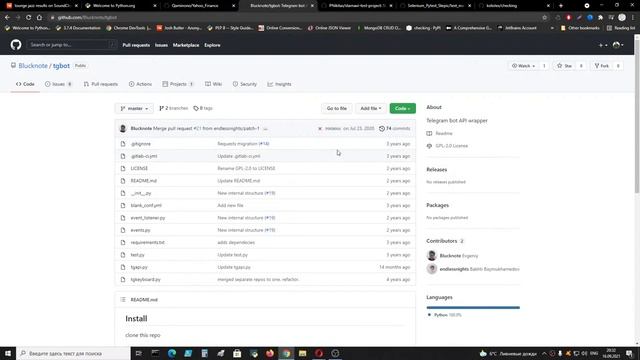
Task: Open the events.py file
Action: [140, 230]
